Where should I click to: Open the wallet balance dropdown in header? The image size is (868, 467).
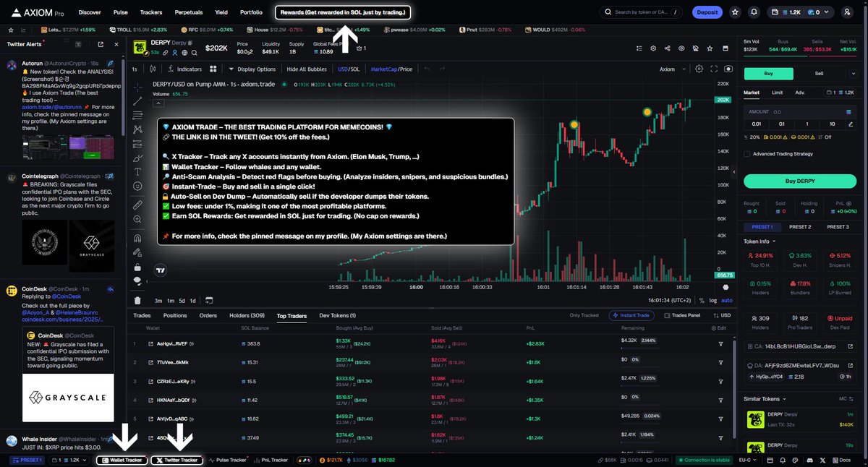pos(802,12)
